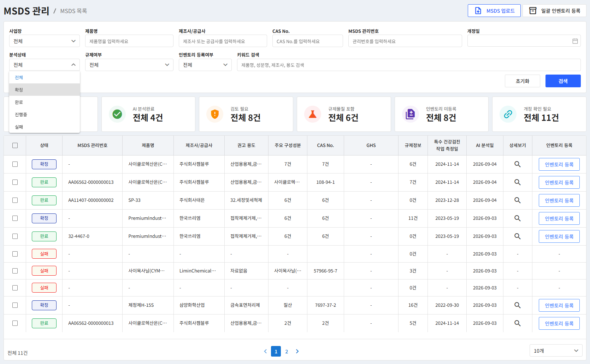Open detail magnifier for 제청제H-15S row
The width and height of the screenshot is (590, 364).
(518, 305)
